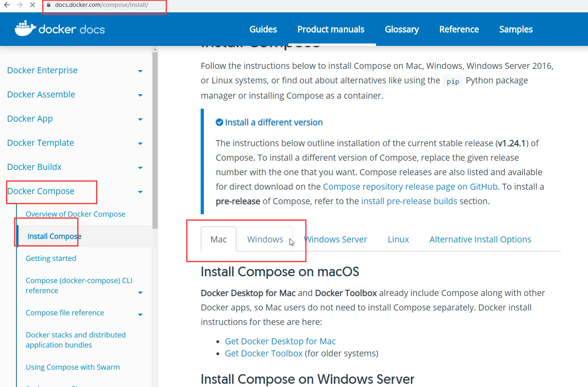Open Docker stacks and distributed application bundles

click(x=76, y=339)
